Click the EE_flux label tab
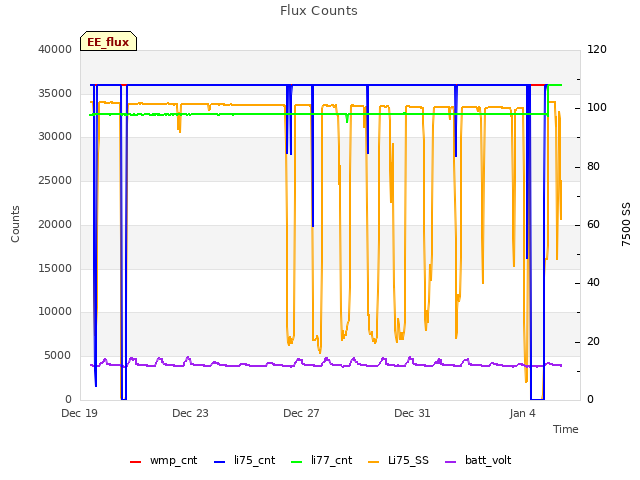 pos(108,41)
